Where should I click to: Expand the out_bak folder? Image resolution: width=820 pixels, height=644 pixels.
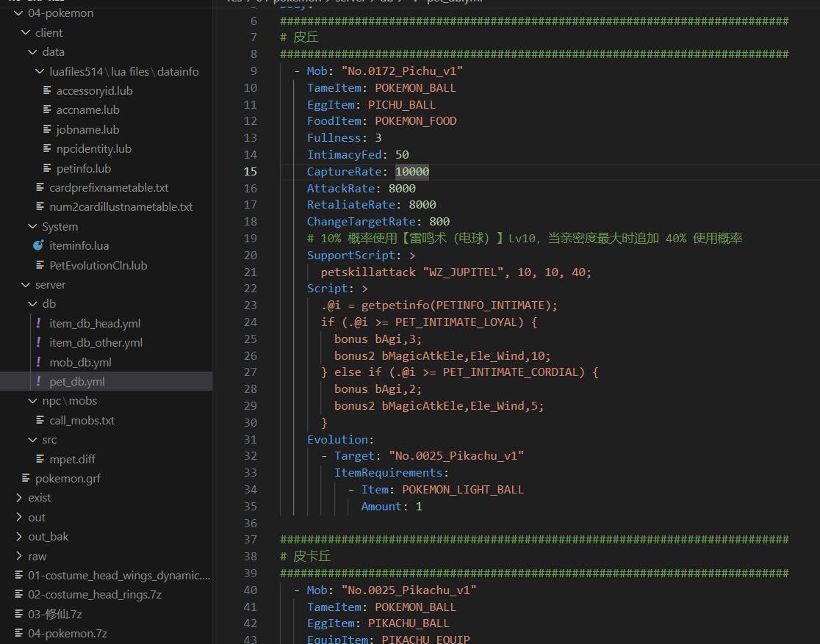tap(19, 537)
